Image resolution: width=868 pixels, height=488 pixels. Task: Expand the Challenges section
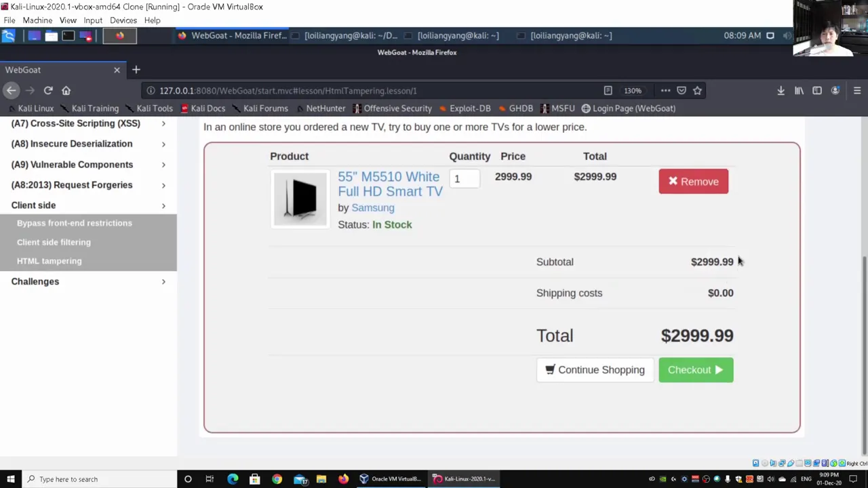(x=88, y=281)
